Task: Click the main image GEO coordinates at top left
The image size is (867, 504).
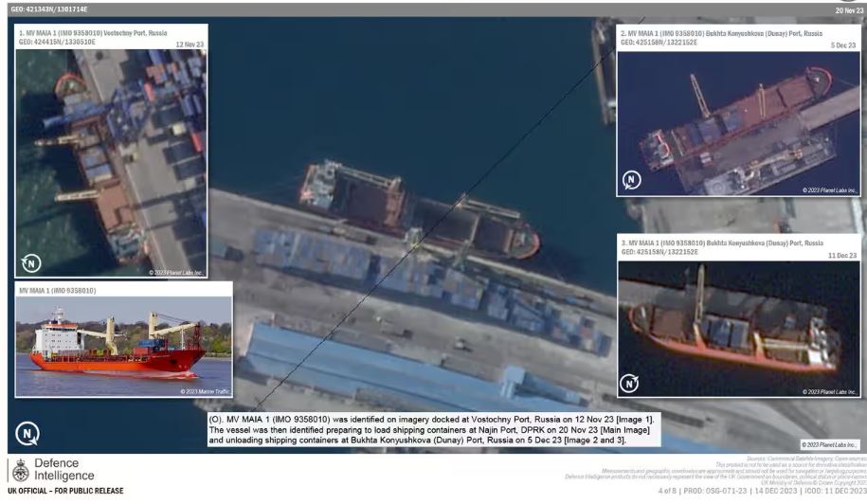Action: point(49,9)
